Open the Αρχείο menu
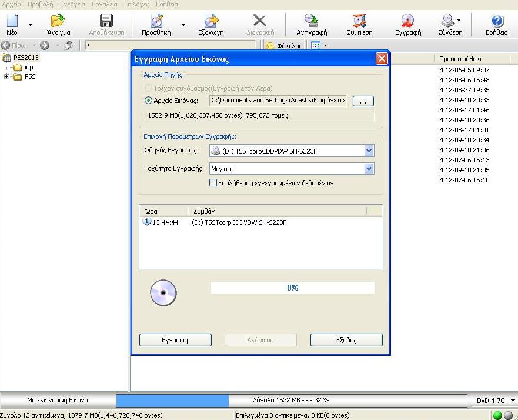The width and height of the screenshot is (518, 420). pyautogui.click(x=12, y=4)
